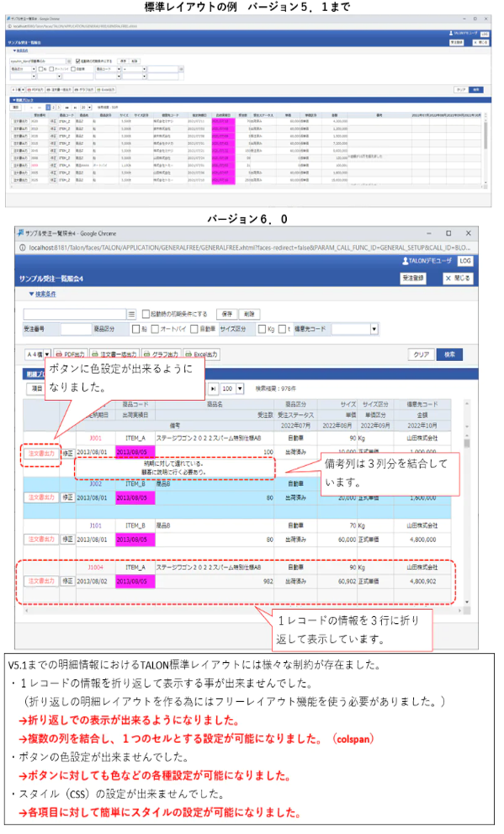
Task: Open the 100 rows-per-page dropdown
Action: coord(240,389)
